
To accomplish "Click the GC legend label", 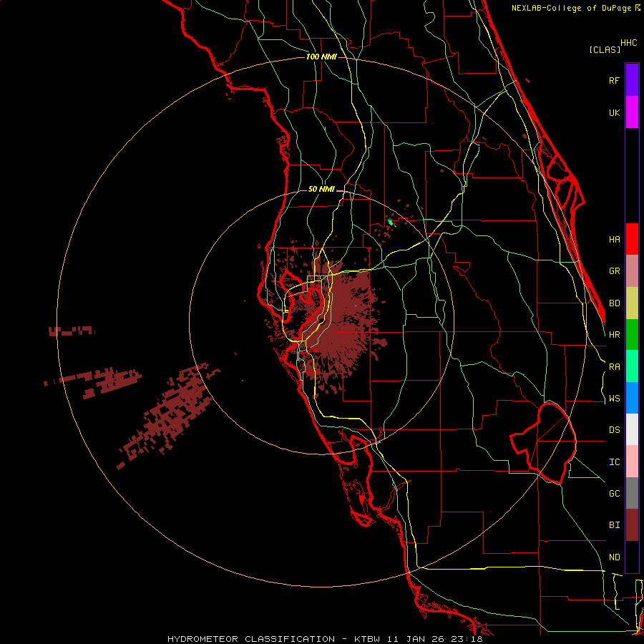I will [x=614, y=494].
